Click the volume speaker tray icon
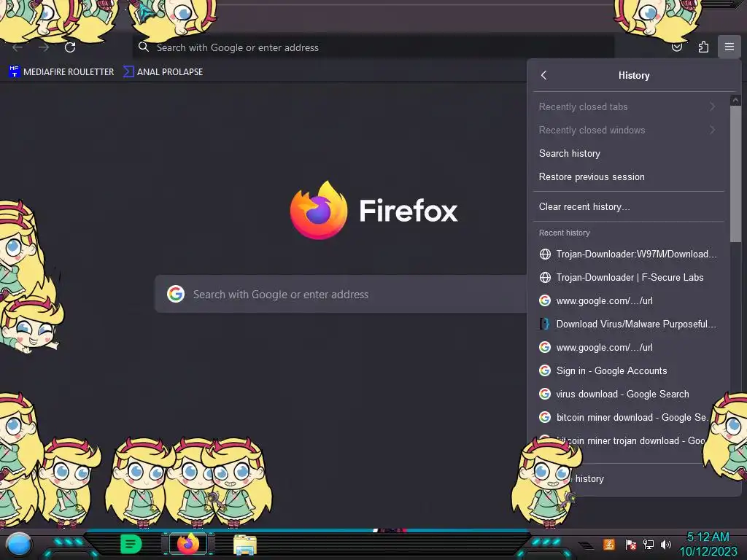 pyautogui.click(x=666, y=544)
